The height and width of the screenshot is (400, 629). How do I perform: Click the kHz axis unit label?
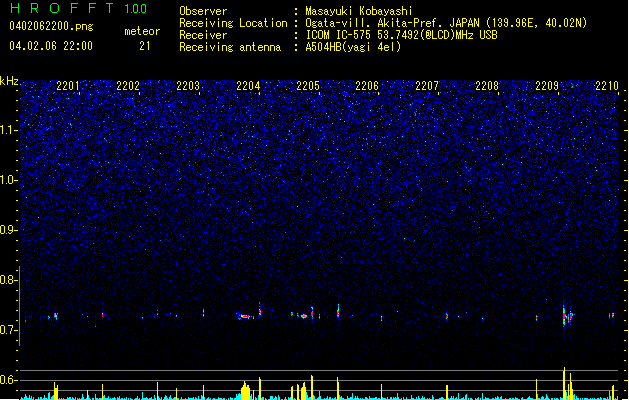[x=9, y=81]
